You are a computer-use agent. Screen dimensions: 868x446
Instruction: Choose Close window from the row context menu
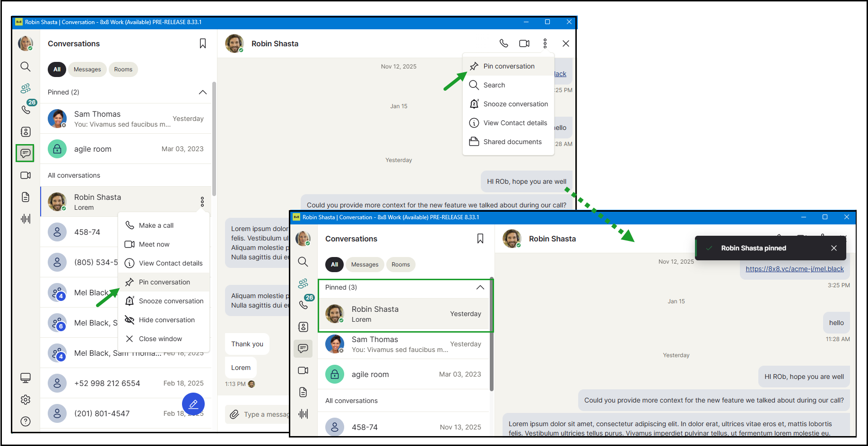tap(164, 339)
